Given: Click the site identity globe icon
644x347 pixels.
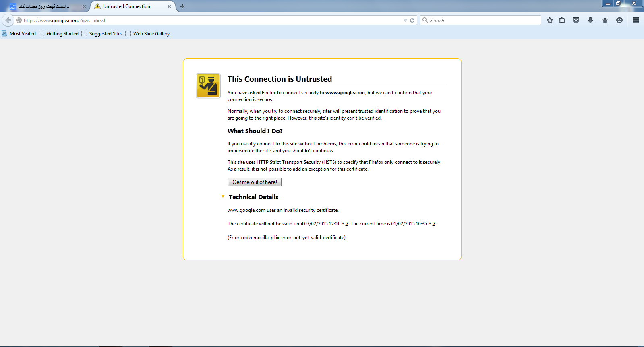Looking at the screenshot, I should tap(19, 20).
